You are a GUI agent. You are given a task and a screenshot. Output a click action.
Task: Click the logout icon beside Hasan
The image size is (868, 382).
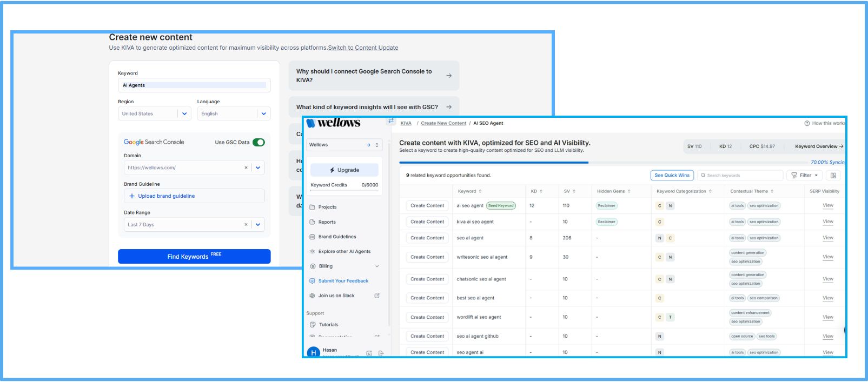tap(381, 353)
